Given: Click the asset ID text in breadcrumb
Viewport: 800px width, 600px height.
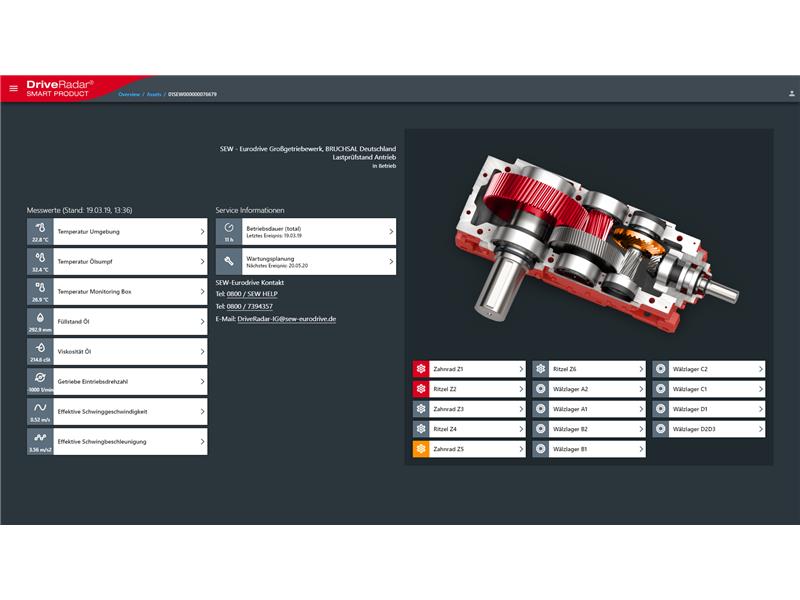Looking at the screenshot, I should (x=192, y=94).
